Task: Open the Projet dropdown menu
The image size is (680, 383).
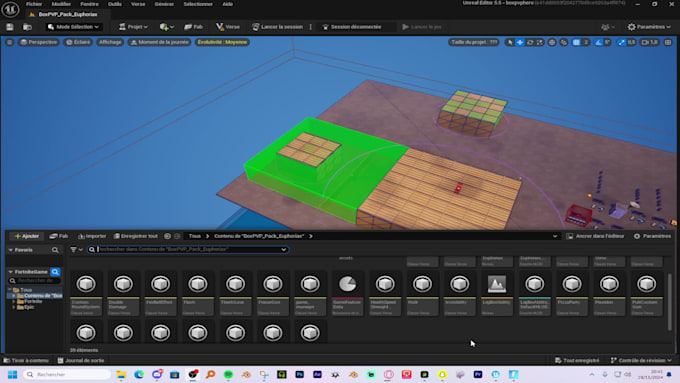Action: (x=133, y=27)
